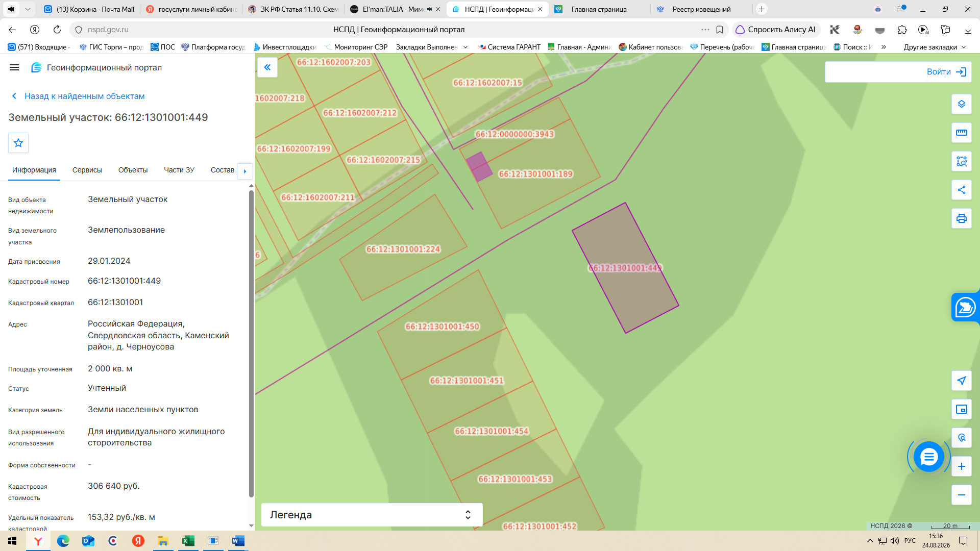
Task: Select the highlighted parcel 66:12:1301001:449
Action: (x=625, y=268)
